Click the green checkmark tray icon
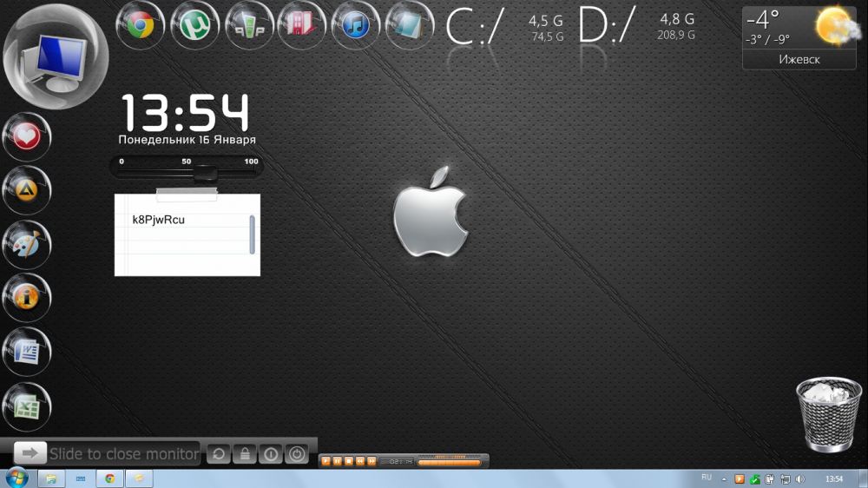868x488 pixels. click(754, 479)
